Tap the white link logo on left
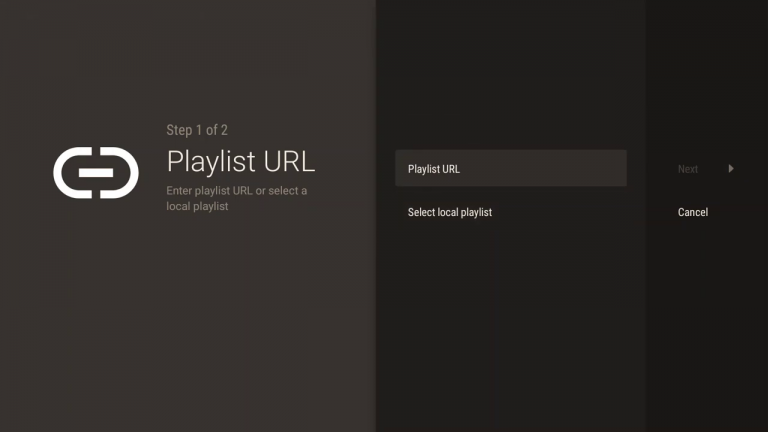Image resolution: width=768 pixels, height=432 pixels. (x=96, y=172)
